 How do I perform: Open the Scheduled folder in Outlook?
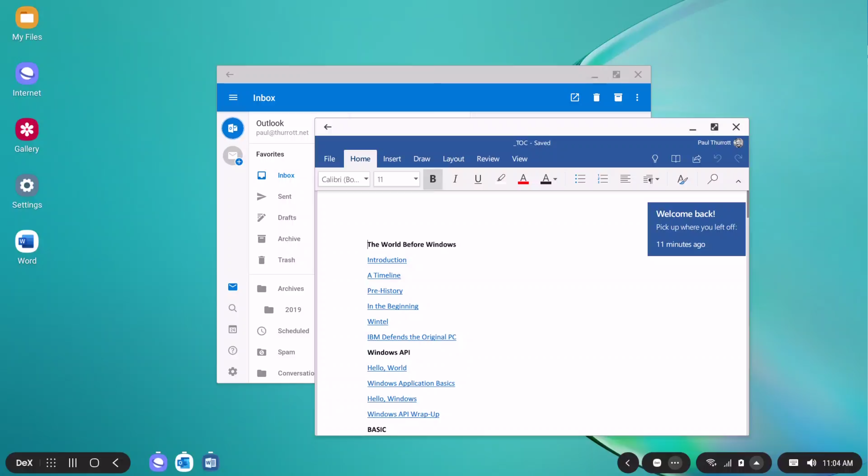281,331
